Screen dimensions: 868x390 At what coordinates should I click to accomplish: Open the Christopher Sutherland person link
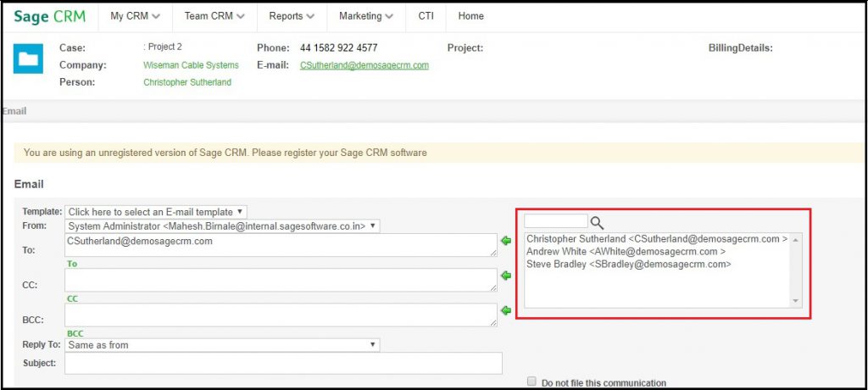coord(187,82)
